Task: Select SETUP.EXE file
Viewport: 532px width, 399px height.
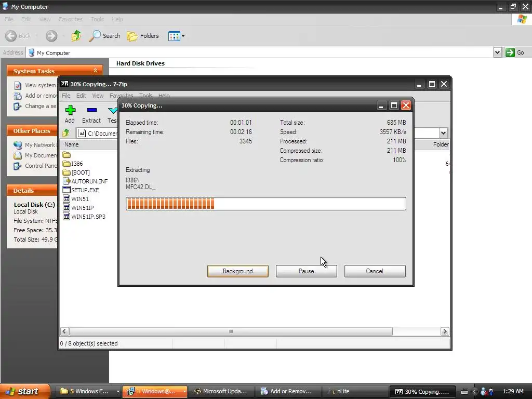Action: click(x=81, y=190)
